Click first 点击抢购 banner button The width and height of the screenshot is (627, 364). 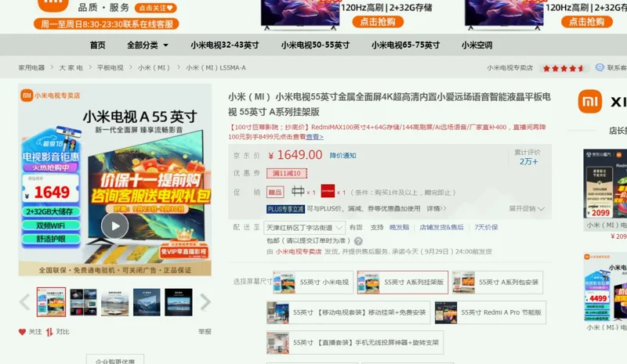(378, 22)
